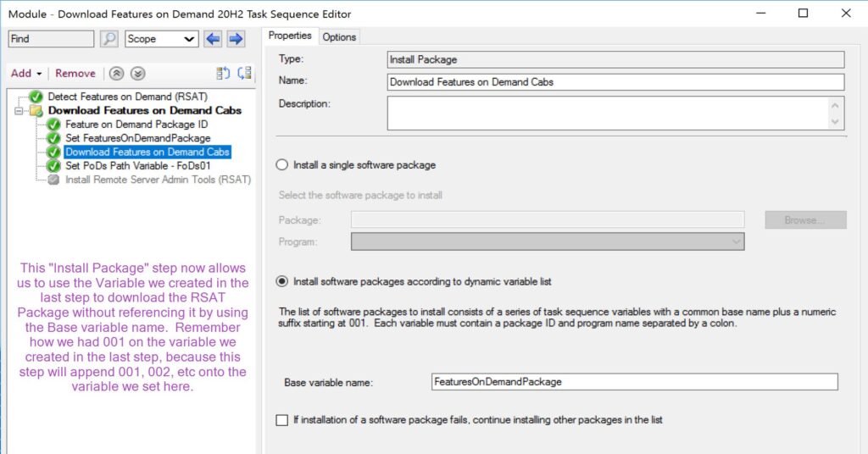Click the Remove button
Image resolution: width=868 pixels, height=454 pixels.
[75, 74]
